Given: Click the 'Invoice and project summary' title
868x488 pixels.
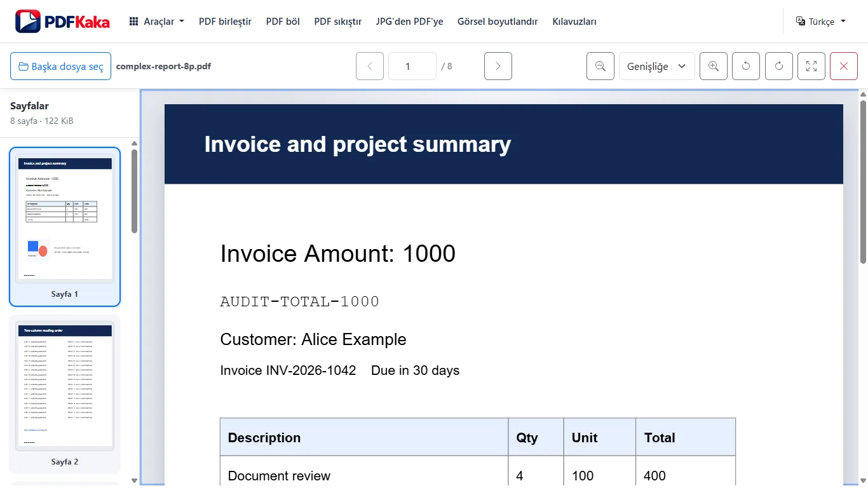Looking at the screenshot, I should coord(358,144).
